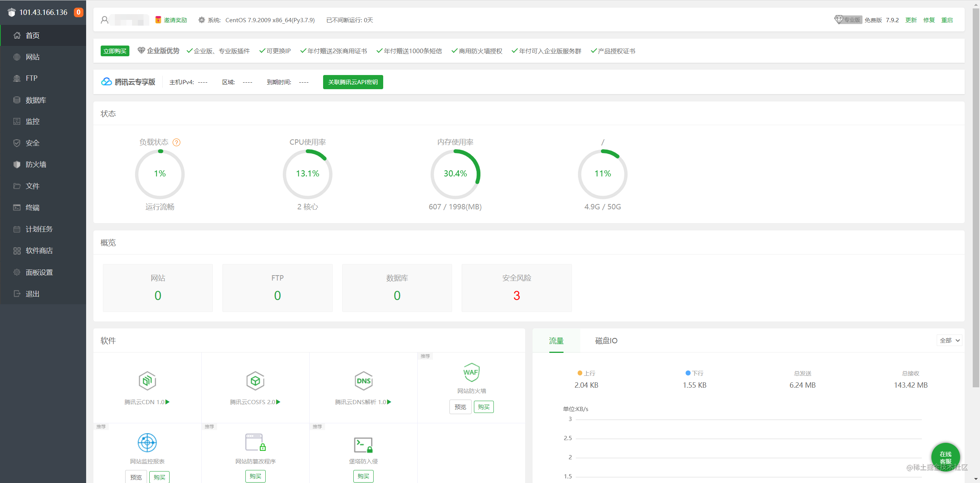This screenshot has width=980, height=483.
Task: Click the 在线客服 floating chat button
Action: pyautogui.click(x=945, y=457)
